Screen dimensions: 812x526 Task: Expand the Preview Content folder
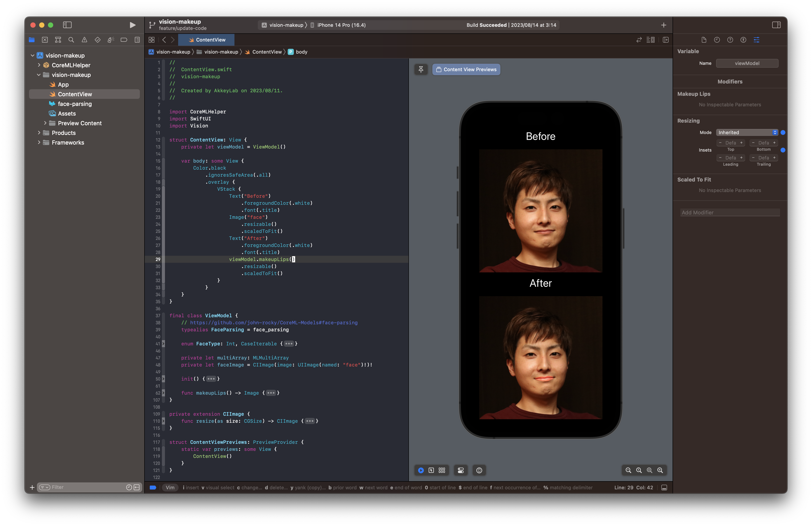pyautogui.click(x=45, y=123)
